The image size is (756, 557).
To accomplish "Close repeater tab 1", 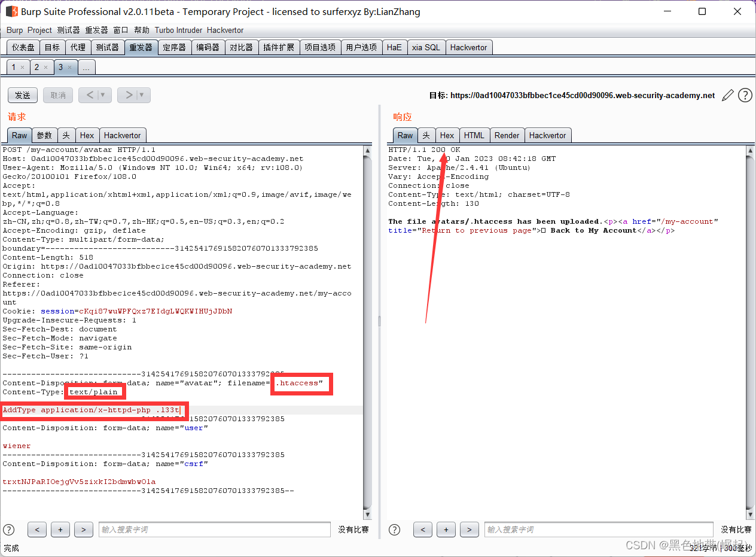I will [x=23, y=68].
